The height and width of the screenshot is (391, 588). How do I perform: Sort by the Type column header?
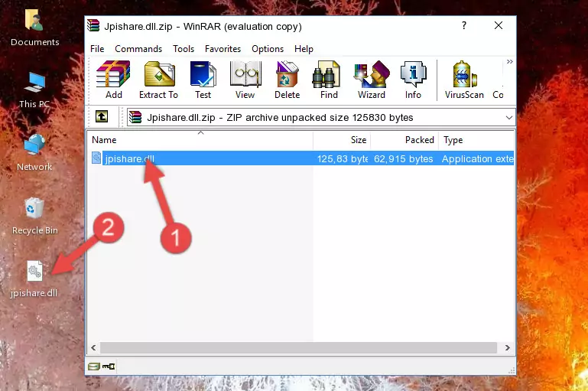click(x=476, y=140)
